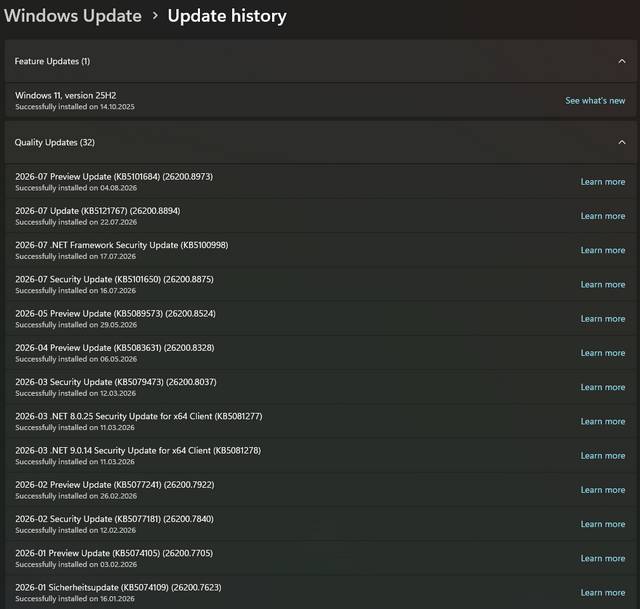Image resolution: width=640 pixels, height=609 pixels.
Task: Click the Feature Updates (1) header label
Action: click(x=52, y=61)
